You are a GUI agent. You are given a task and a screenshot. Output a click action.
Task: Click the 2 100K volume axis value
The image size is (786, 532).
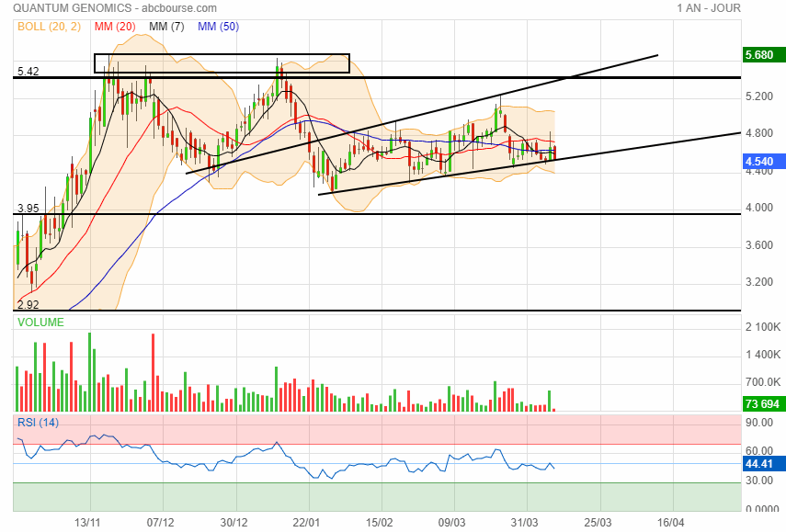click(763, 327)
